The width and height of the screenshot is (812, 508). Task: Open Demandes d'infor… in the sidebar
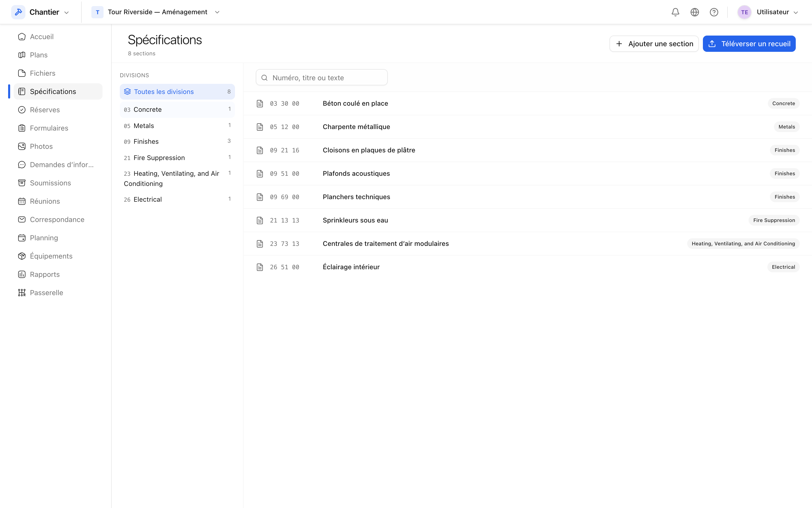(x=58, y=165)
